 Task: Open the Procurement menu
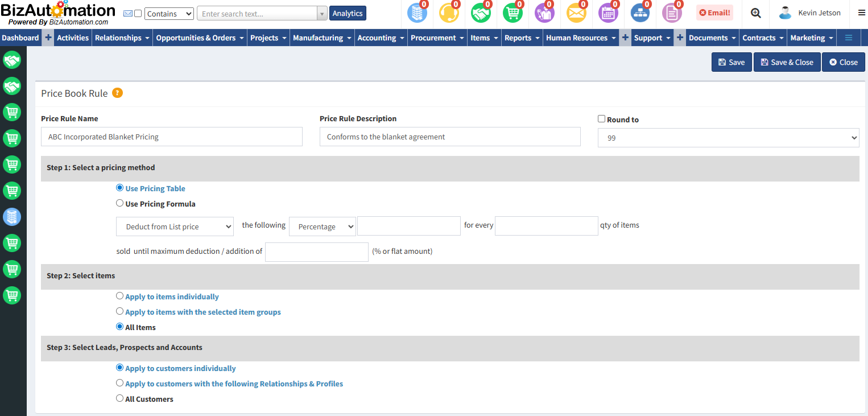point(438,38)
